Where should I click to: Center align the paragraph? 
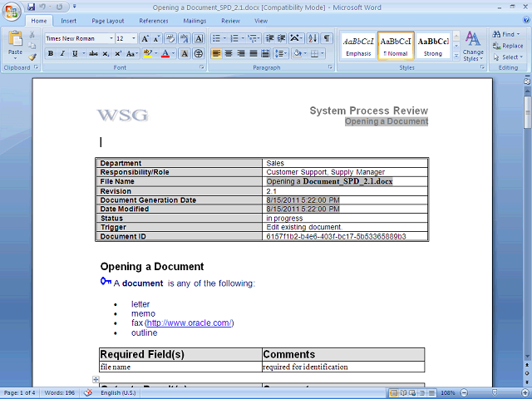tap(229, 53)
